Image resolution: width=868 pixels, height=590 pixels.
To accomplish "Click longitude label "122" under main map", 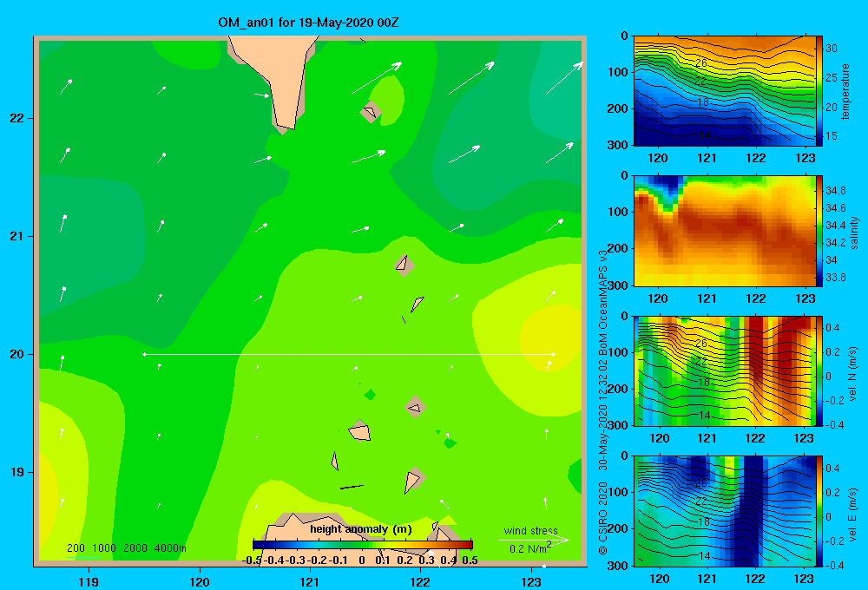I will pos(421,581).
